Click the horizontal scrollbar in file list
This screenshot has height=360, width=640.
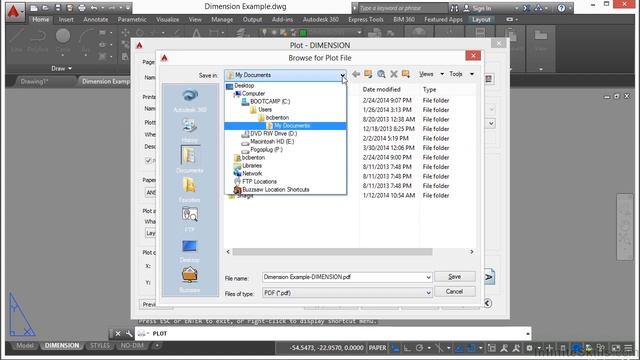[x=332, y=252]
